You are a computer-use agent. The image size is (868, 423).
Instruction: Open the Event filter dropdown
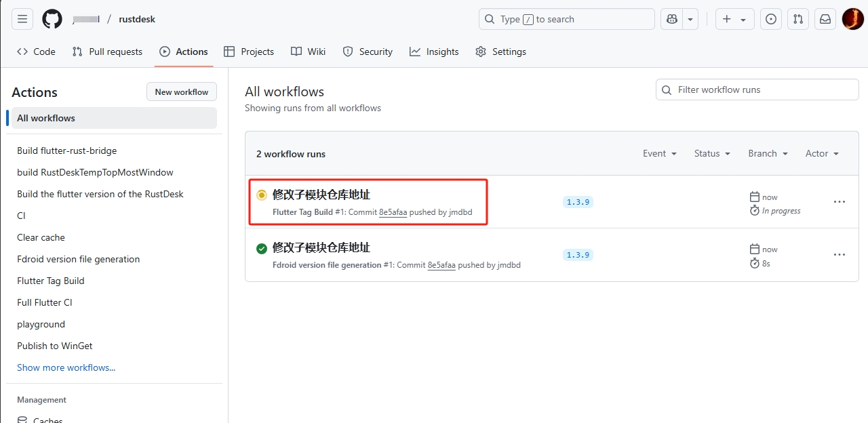coord(660,153)
